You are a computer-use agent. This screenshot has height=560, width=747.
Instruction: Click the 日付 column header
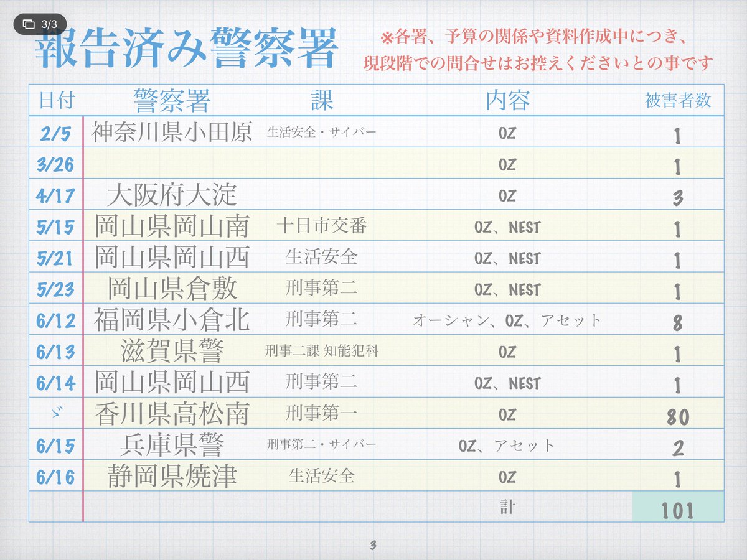tap(57, 100)
